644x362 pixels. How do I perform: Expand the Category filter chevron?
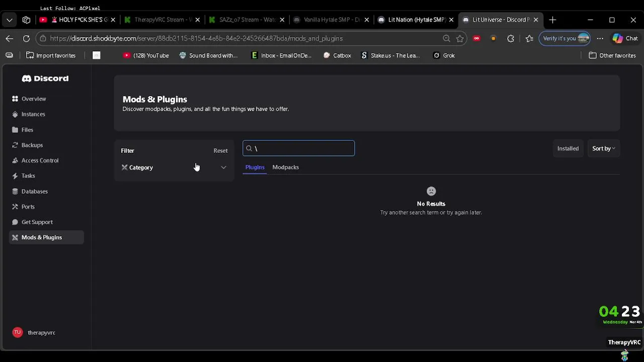[x=223, y=167]
